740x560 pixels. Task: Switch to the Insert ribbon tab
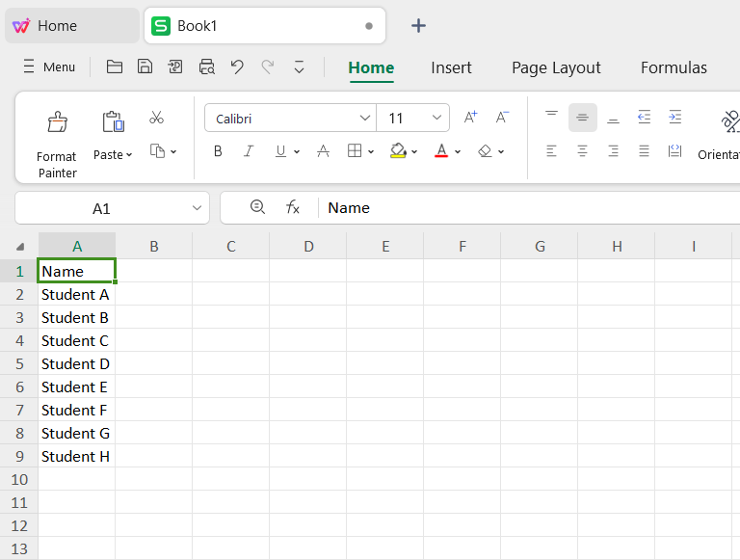[x=451, y=67]
